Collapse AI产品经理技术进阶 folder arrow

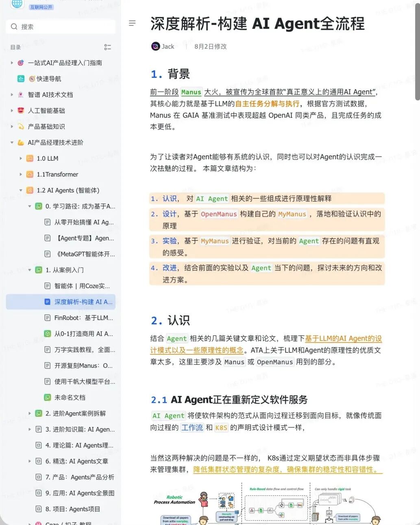(x=12, y=142)
